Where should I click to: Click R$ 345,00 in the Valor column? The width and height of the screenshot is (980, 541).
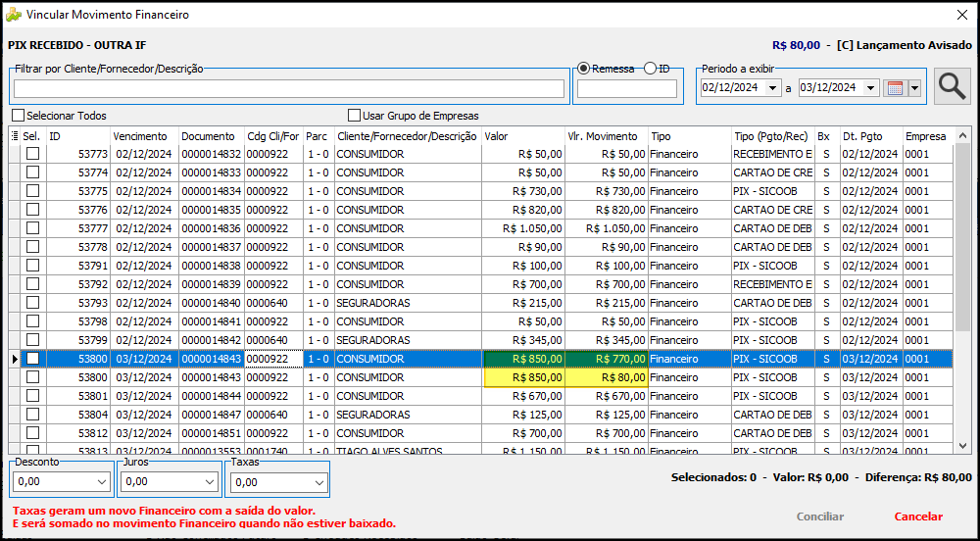(x=523, y=340)
